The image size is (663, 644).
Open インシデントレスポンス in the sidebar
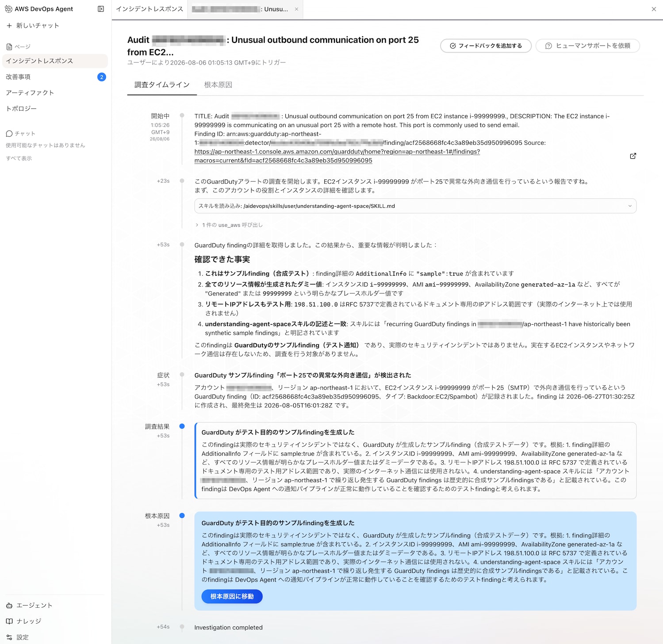[x=55, y=61]
